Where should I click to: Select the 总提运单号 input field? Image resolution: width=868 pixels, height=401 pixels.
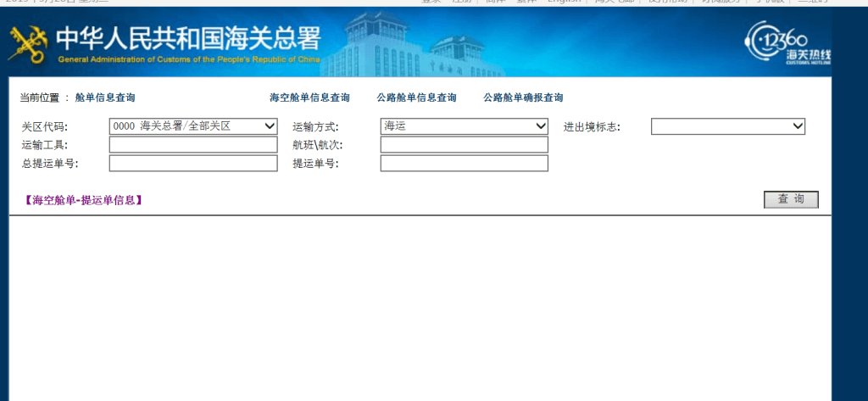(x=193, y=164)
